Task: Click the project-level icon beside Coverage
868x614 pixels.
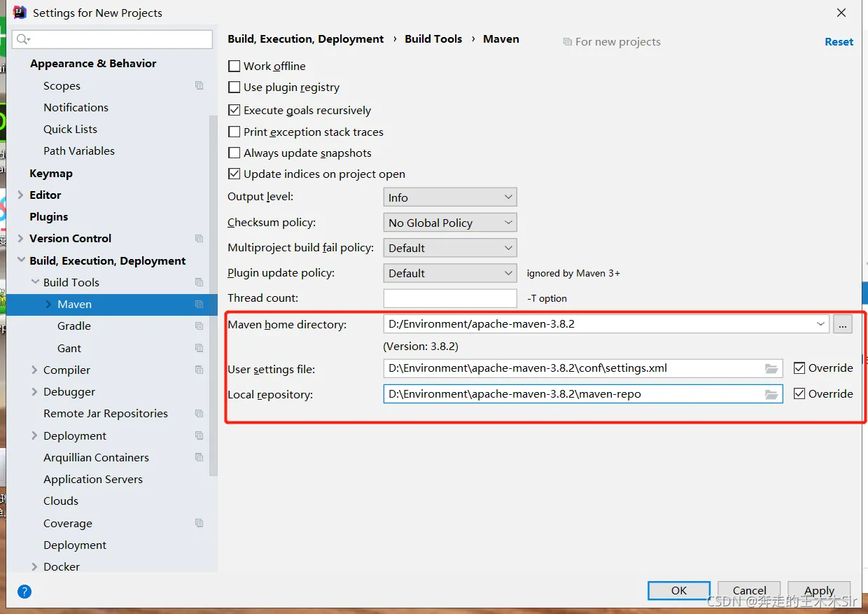Action: pyautogui.click(x=199, y=523)
